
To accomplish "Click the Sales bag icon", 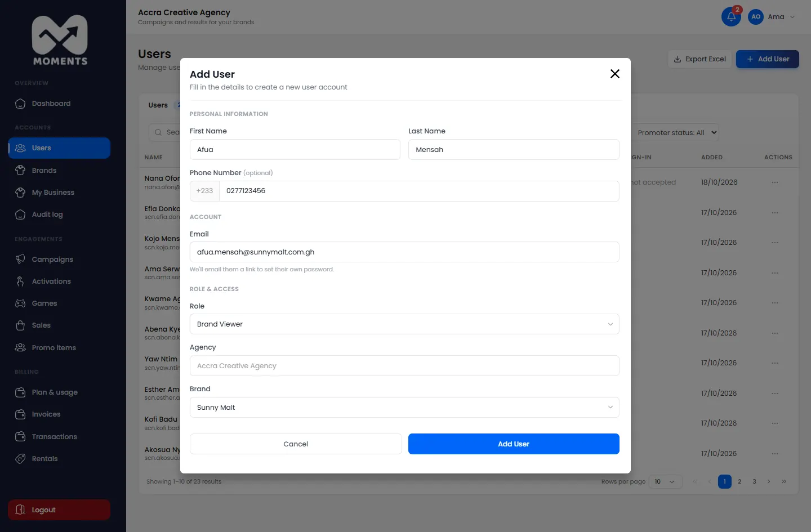I will pyautogui.click(x=20, y=325).
